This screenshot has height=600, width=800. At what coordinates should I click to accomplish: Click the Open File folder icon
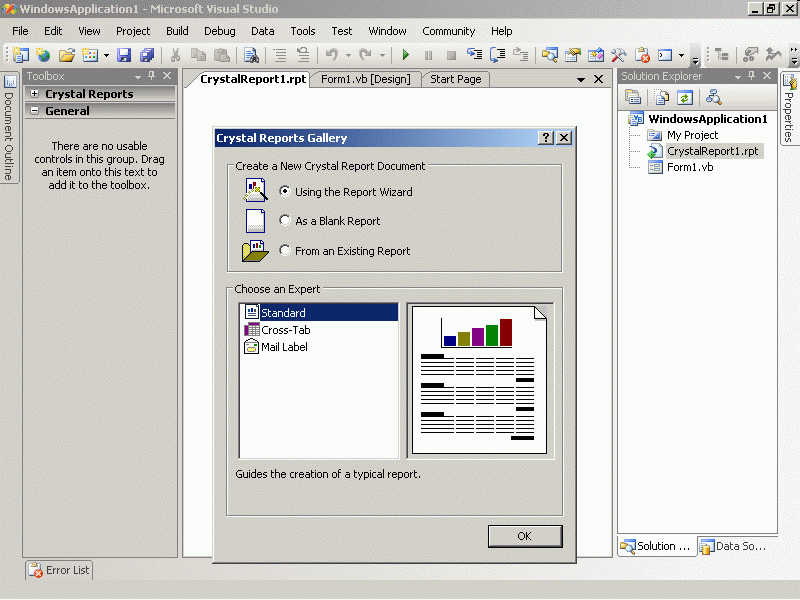(67, 56)
